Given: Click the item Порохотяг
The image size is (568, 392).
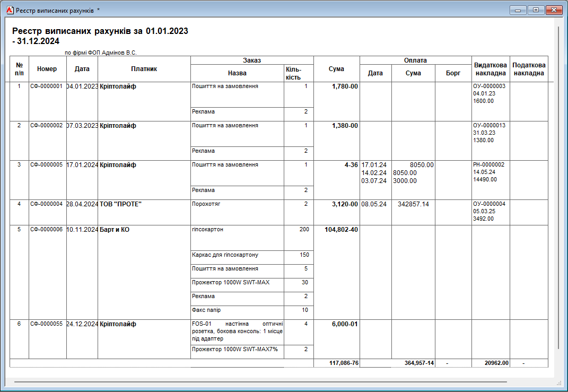Looking at the screenshot, I should point(206,204).
